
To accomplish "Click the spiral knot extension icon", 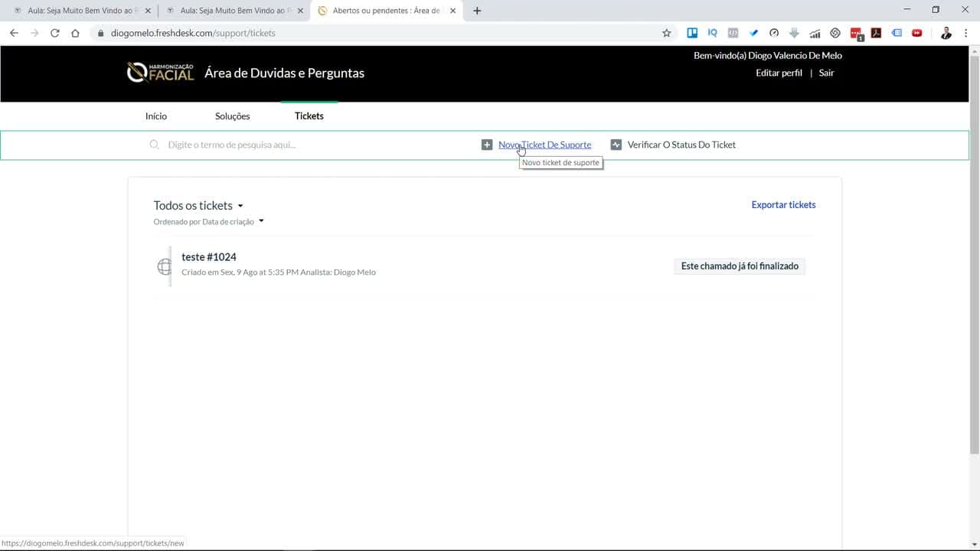I will [x=835, y=33].
